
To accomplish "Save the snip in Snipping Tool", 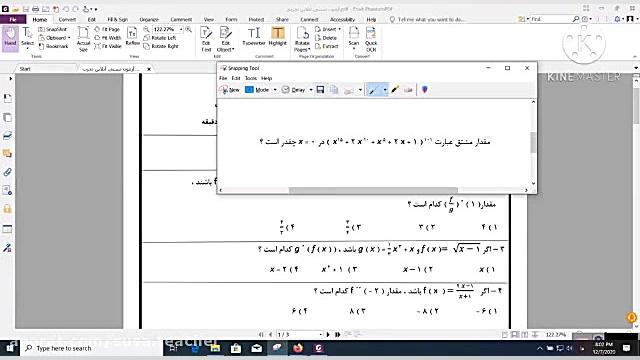I will [320, 90].
